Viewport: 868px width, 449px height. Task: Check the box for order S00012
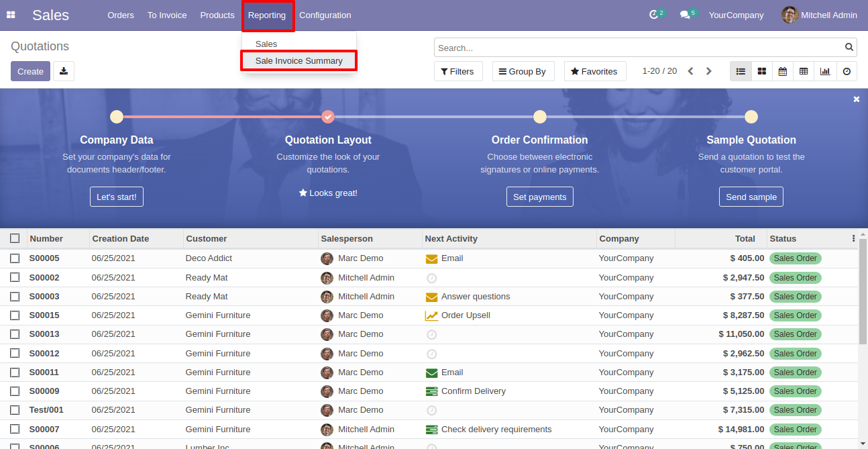pyautogui.click(x=15, y=353)
